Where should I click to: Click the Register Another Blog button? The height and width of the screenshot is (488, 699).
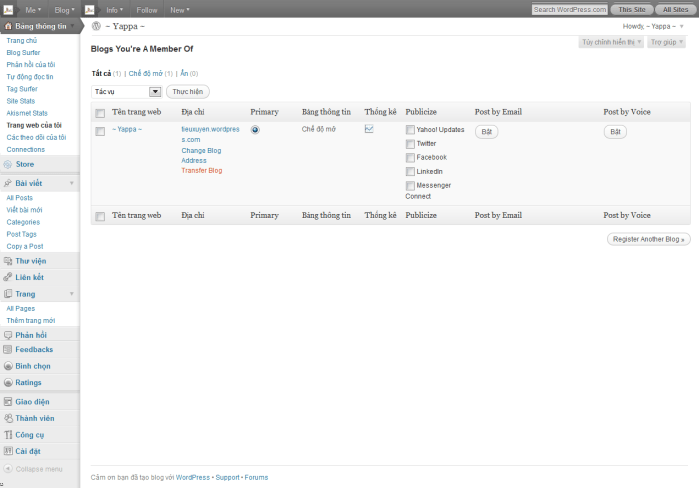click(648, 239)
